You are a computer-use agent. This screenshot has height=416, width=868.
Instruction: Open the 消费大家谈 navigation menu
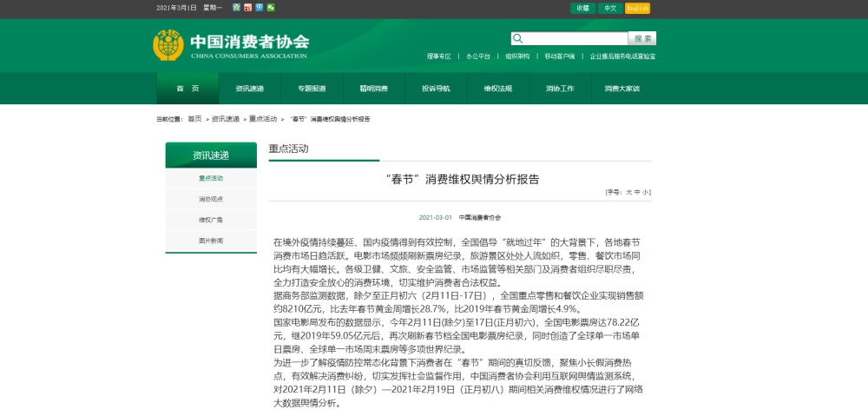click(x=621, y=89)
